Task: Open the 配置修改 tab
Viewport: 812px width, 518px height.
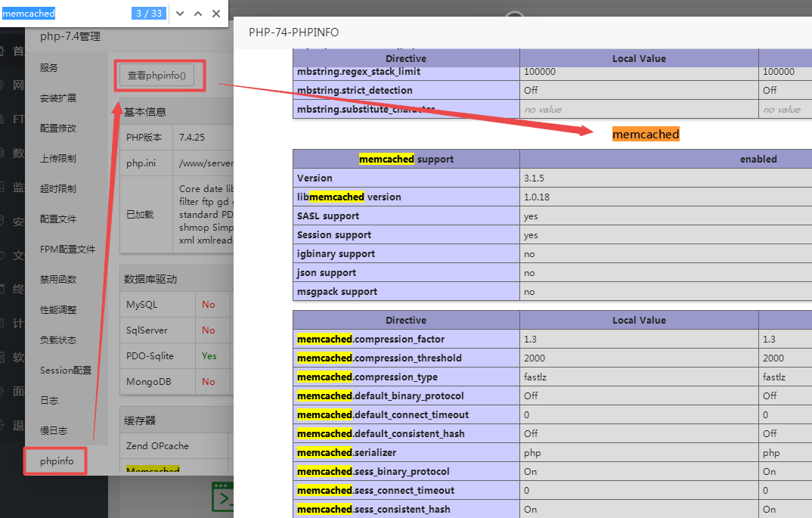Action: pos(58,128)
